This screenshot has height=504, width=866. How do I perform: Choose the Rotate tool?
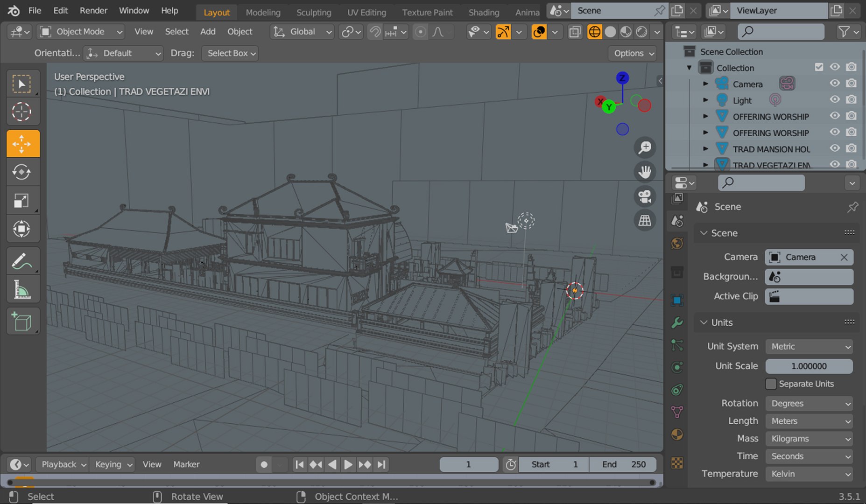22,172
